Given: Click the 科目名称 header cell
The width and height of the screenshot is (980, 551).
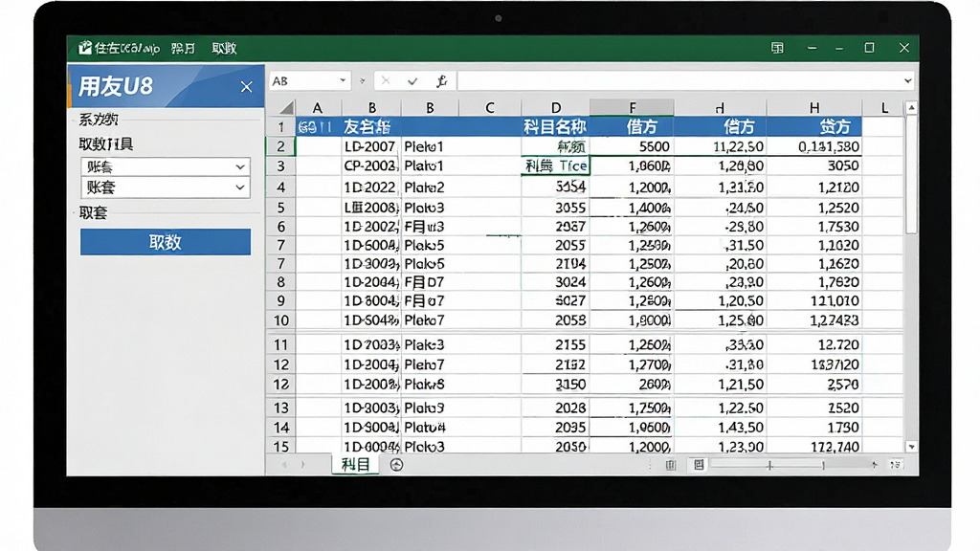Looking at the screenshot, I should 555,127.
